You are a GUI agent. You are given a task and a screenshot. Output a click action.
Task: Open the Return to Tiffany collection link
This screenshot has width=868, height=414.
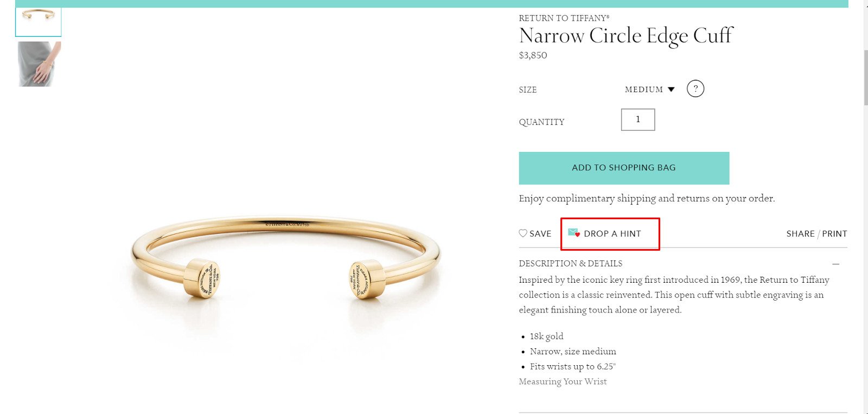pyautogui.click(x=564, y=18)
